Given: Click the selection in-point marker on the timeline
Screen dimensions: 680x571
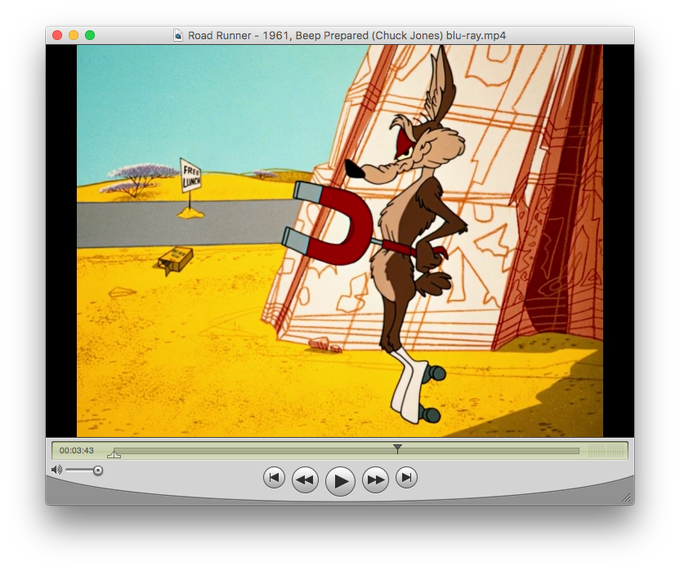Looking at the screenshot, I should [114, 454].
